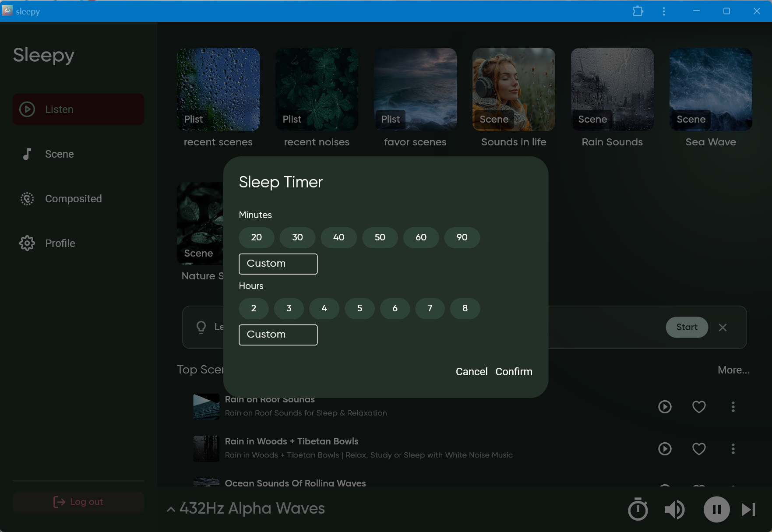This screenshot has width=772, height=532.
Task: Log out of Sleepy
Action: (x=78, y=502)
